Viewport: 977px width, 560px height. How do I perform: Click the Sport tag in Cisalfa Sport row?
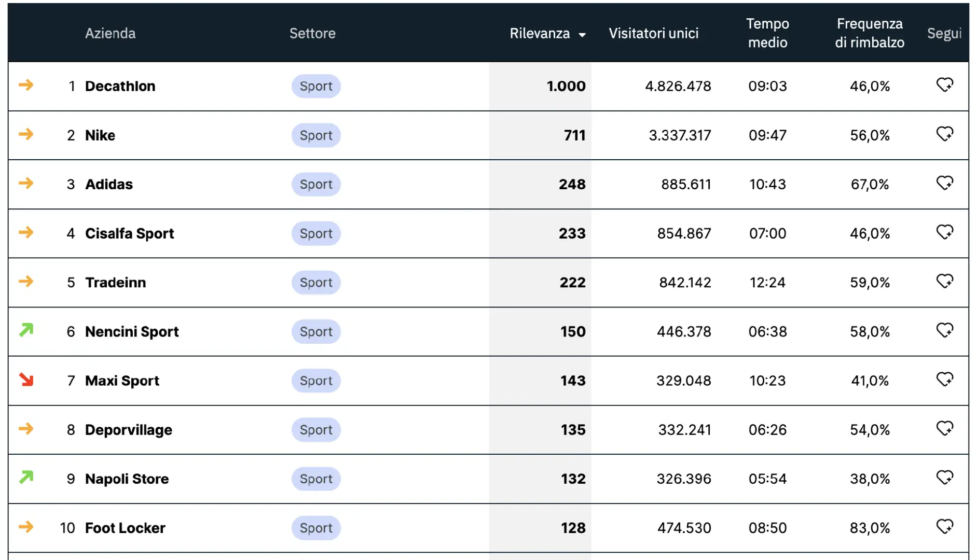(316, 233)
